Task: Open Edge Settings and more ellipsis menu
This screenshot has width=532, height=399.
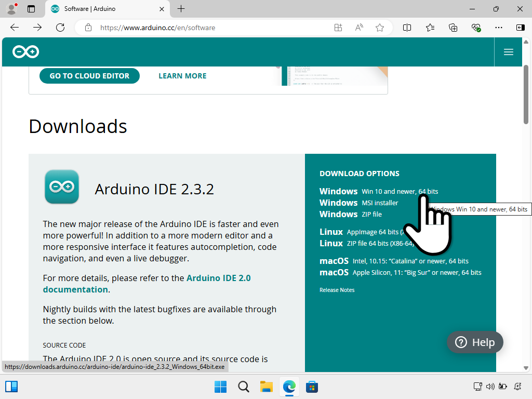Action: point(498,28)
